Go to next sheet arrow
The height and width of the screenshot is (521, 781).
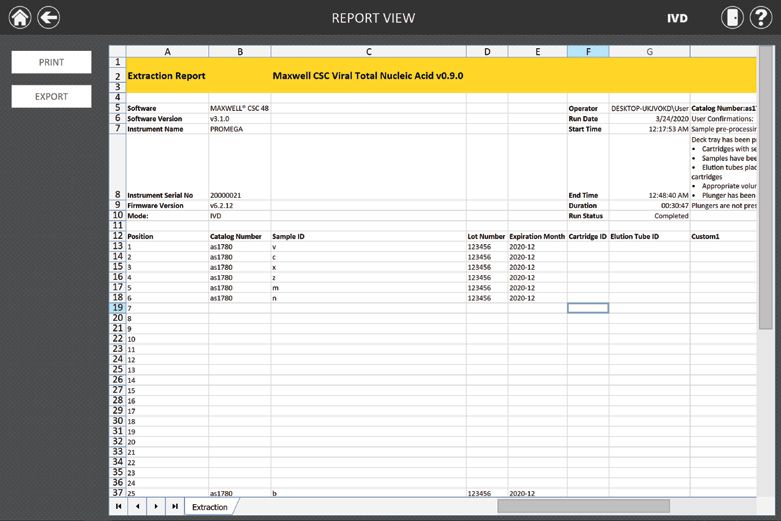click(x=156, y=507)
